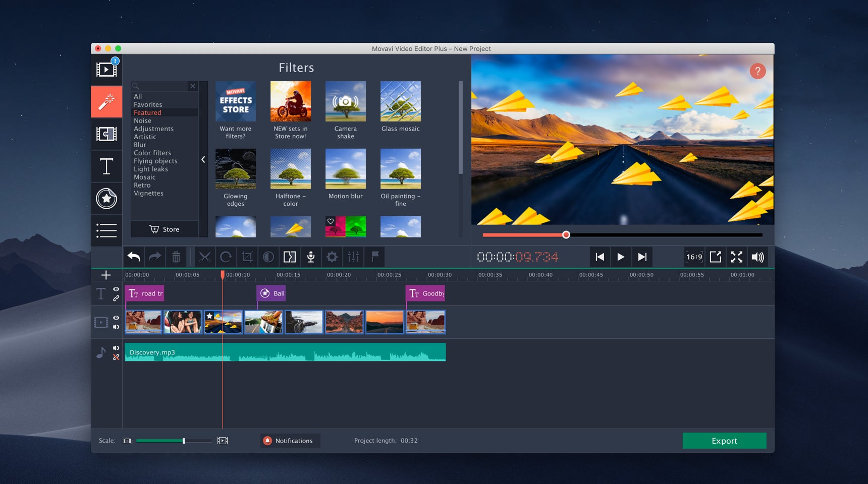Open the Titles tab
The image size is (868, 484).
(x=106, y=166)
